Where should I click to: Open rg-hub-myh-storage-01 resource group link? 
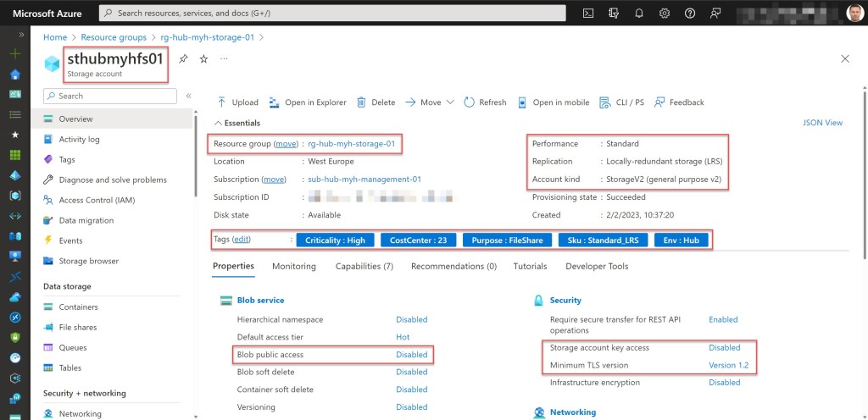click(351, 144)
